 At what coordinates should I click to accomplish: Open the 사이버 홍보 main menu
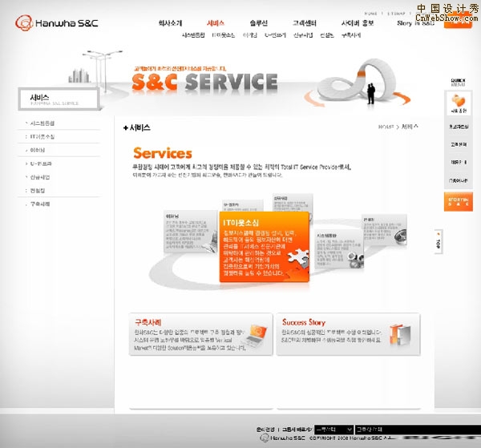click(358, 23)
